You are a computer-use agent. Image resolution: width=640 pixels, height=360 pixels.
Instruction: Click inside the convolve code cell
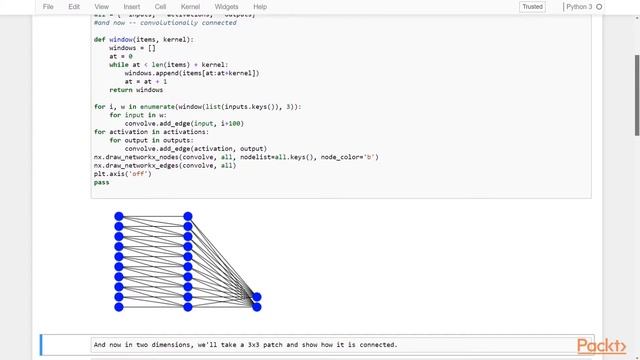pyautogui.click(x=341, y=106)
